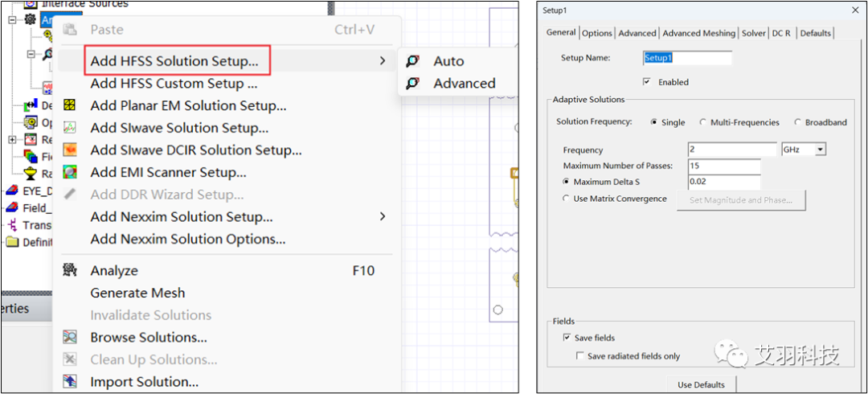This screenshot has width=868, height=394.
Task: Collapse the Analysis tree node
Action: [x=13, y=20]
